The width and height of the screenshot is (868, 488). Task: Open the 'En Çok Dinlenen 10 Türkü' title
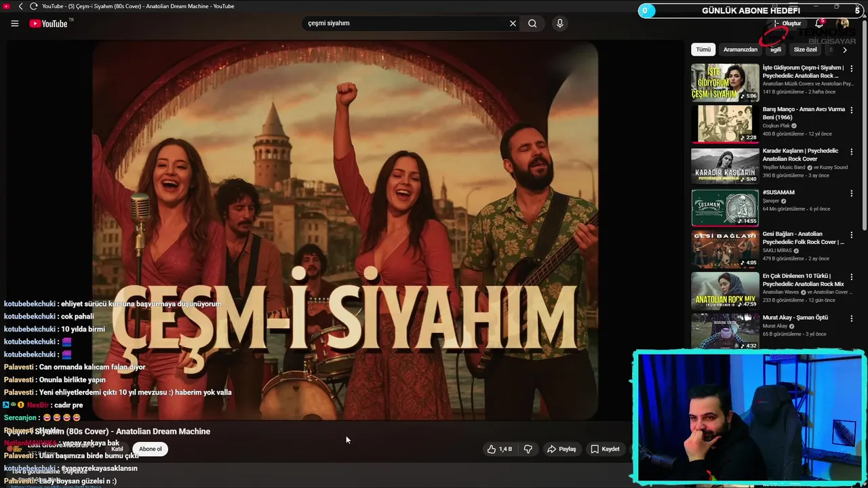(803, 280)
